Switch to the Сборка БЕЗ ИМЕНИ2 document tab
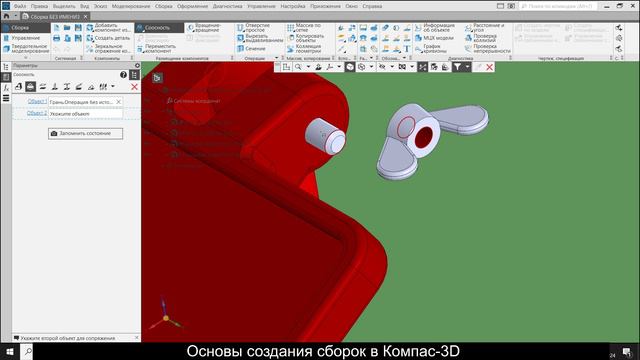 [54, 17]
